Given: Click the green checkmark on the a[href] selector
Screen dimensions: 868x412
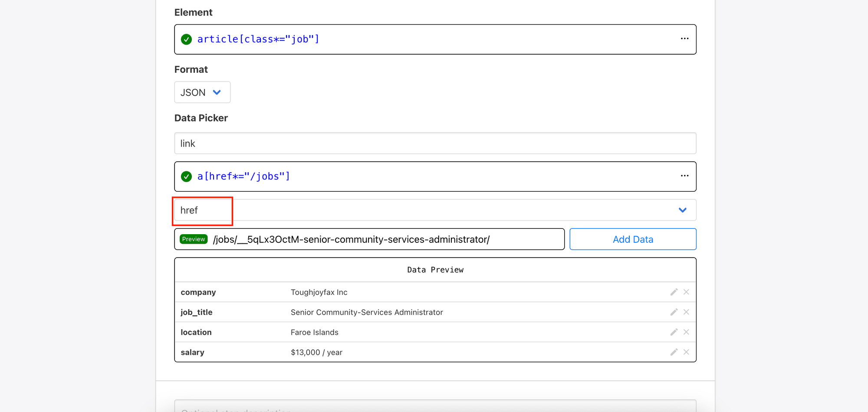Looking at the screenshot, I should click(186, 177).
